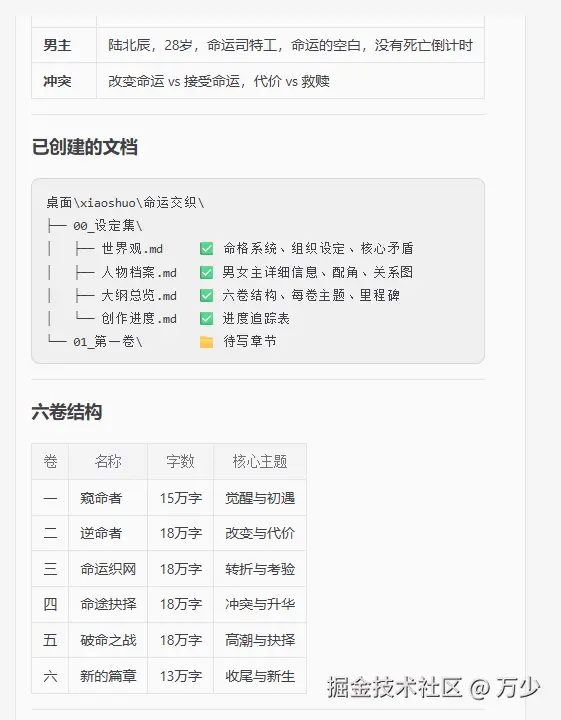Click 破命之战 cell in volume table

click(x=108, y=640)
